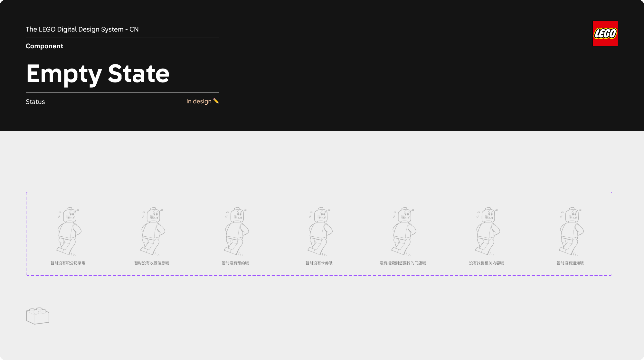Image resolution: width=644 pixels, height=360 pixels.
Task: Click 'The LEGO Digital Design System - CN' text
Action: [82, 29]
